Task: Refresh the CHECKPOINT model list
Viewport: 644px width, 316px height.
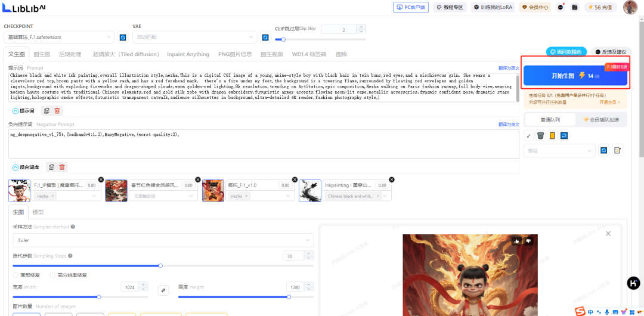Action: click(122, 38)
